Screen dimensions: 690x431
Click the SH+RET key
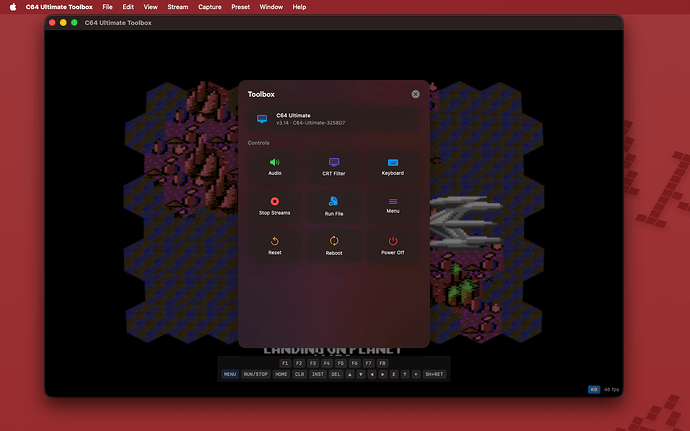(x=434, y=374)
